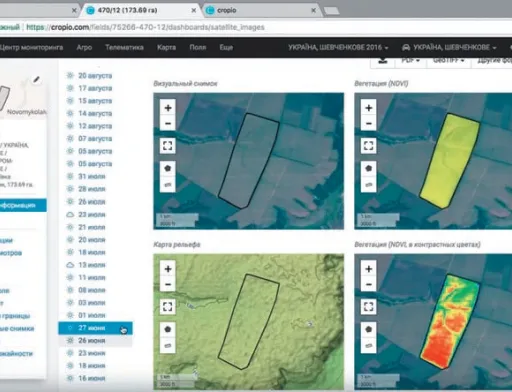Open the Поля menu

point(198,47)
